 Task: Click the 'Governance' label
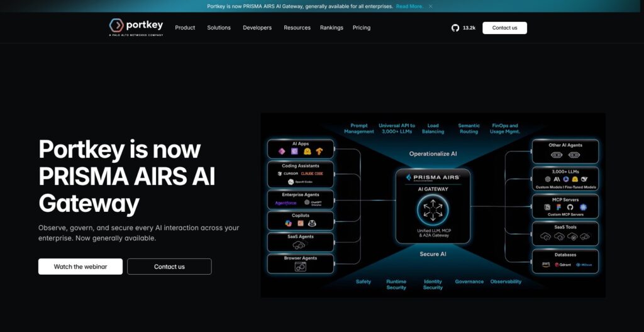(469, 282)
